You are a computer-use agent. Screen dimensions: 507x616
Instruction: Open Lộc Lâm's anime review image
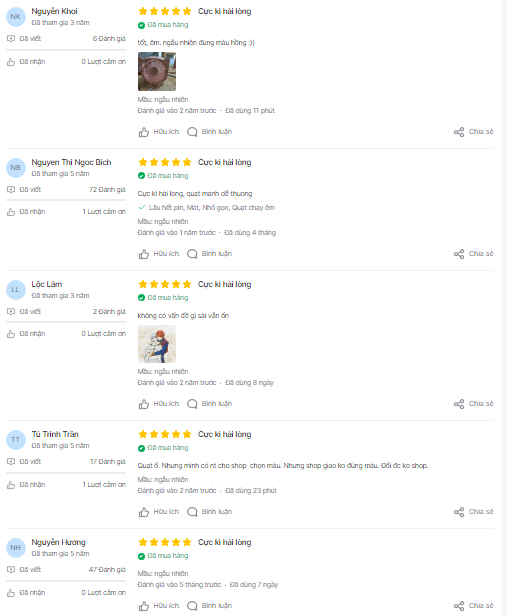click(157, 344)
